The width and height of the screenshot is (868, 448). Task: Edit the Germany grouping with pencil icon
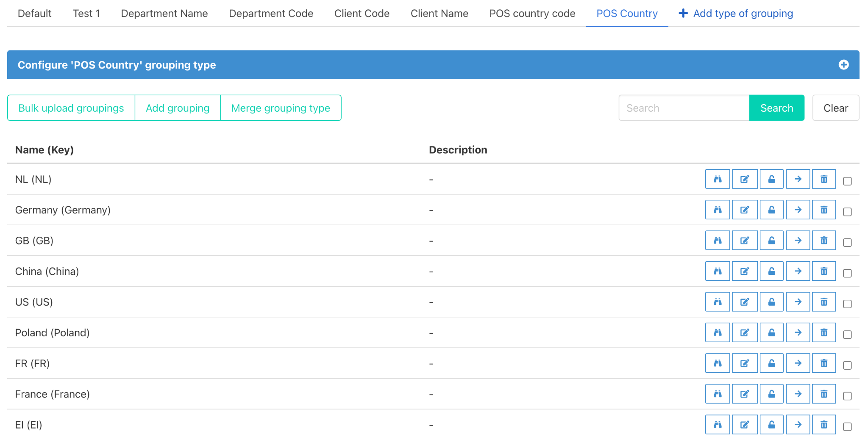click(x=744, y=210)
